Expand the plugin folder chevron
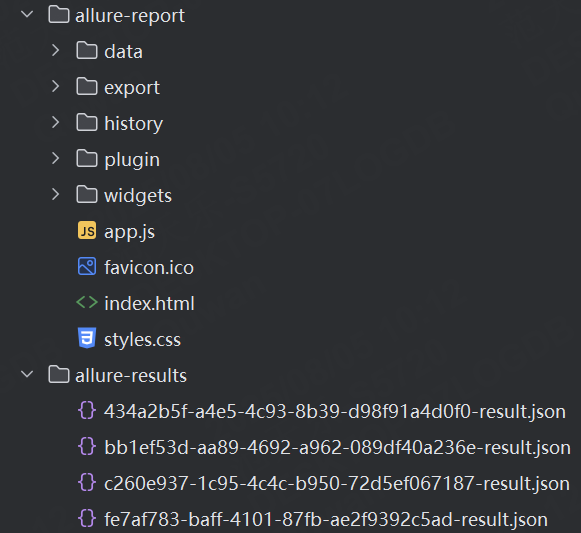The image size is (581, 533). click(56, 158)
